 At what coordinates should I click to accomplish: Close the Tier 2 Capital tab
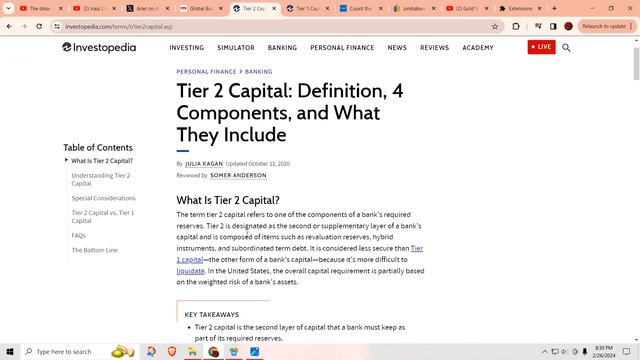click(274, 9)
